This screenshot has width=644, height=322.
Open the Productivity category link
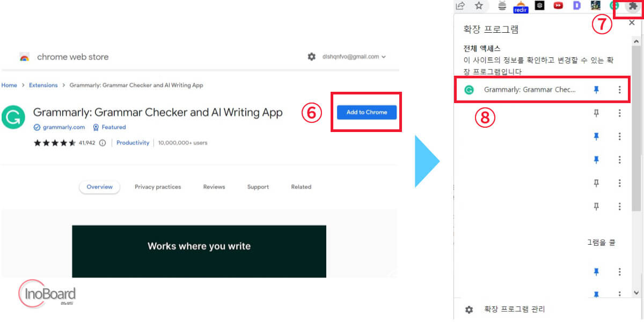[133, 143]
